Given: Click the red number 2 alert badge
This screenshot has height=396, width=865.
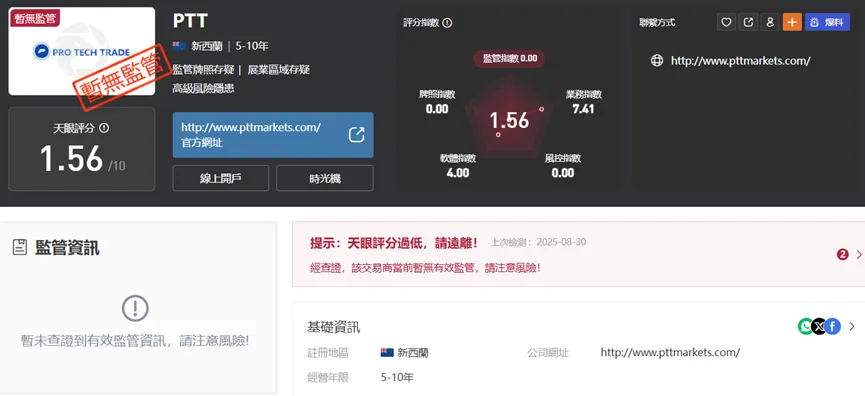Looking at the screenshot, I should click(x=842, y=254).
